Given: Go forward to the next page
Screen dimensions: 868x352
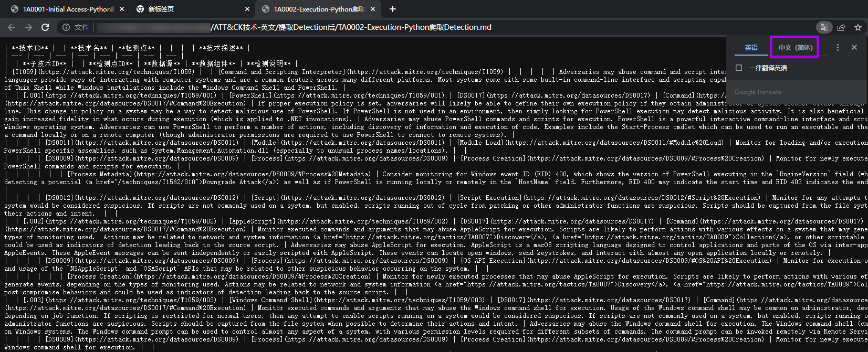Looking at the screenshot, I should (x=28, y=27).
